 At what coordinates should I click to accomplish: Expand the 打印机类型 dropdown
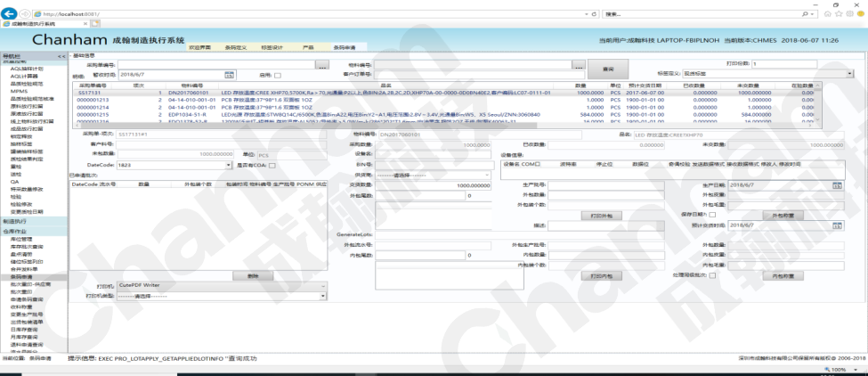[x=322, y=296]
